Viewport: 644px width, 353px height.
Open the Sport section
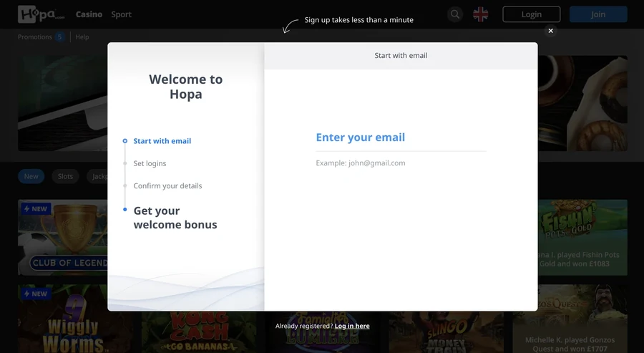(121, 14)
